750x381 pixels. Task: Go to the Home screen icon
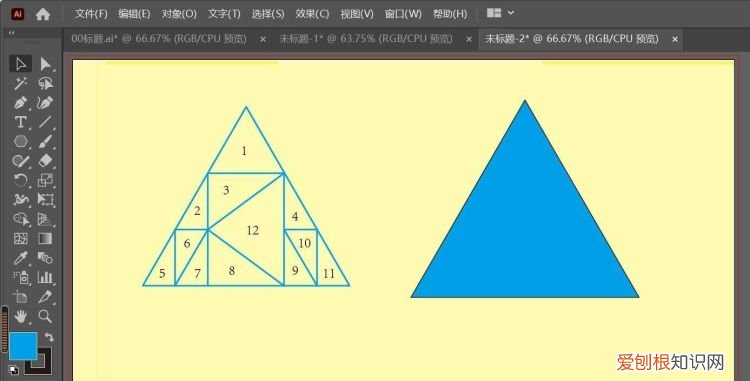pos(43,14)
